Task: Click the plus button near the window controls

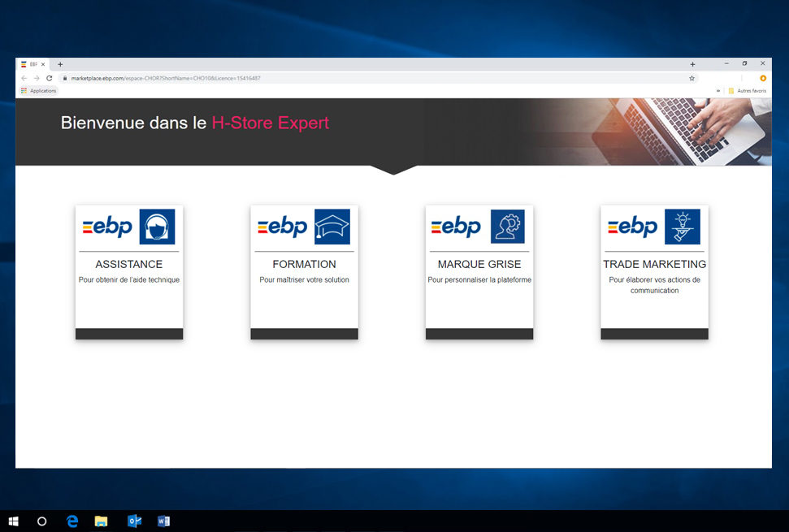Action: click(x=692, y=64)
